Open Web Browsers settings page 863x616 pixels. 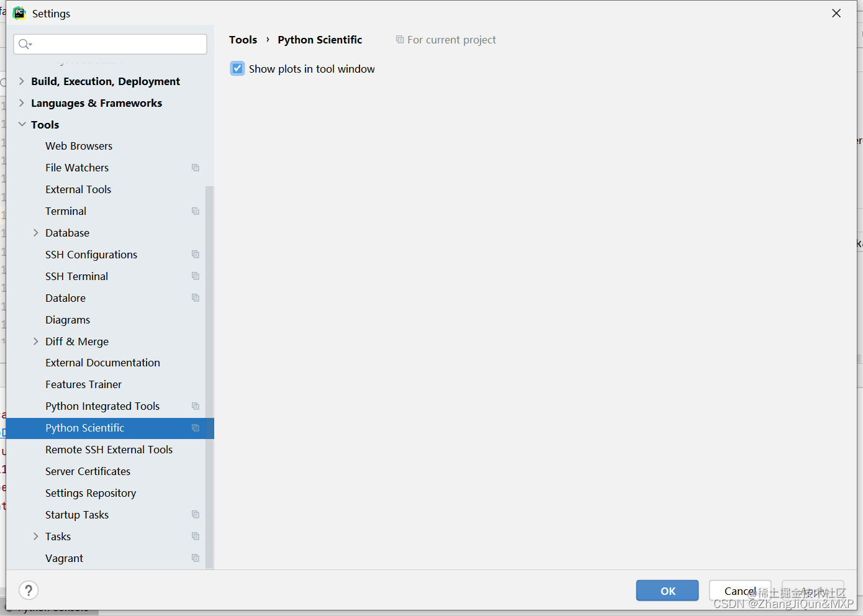pyautogui.click(x=79, y=146)
